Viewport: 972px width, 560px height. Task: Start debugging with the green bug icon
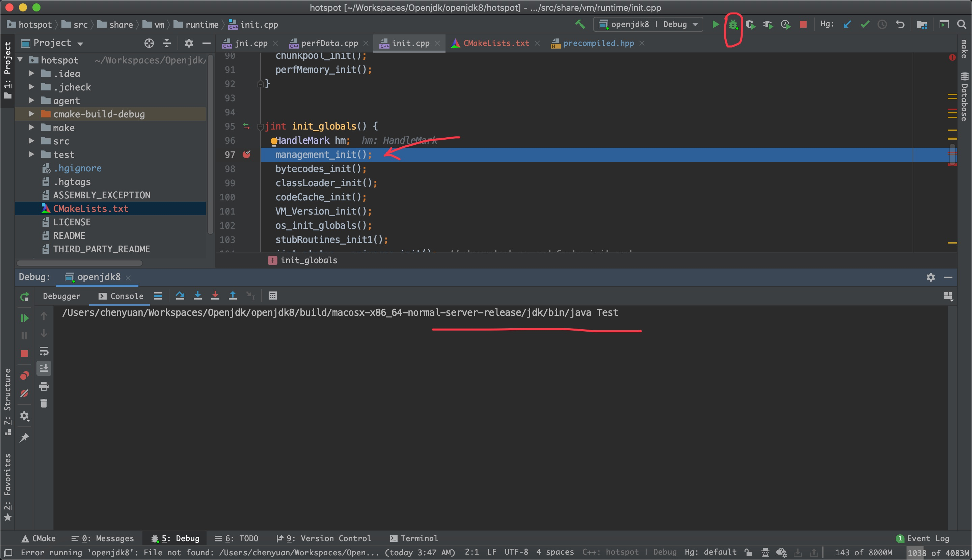[733, 25]
